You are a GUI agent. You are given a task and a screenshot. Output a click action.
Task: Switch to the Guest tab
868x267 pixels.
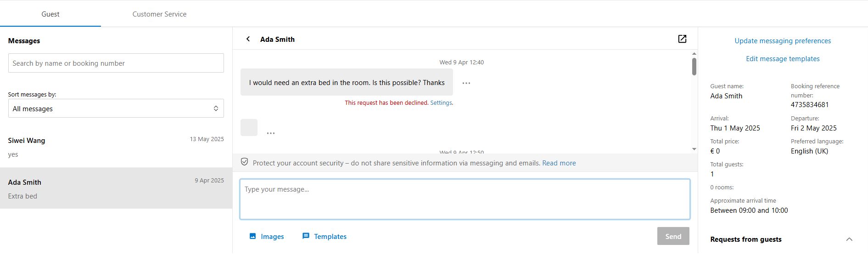[50, 14]
